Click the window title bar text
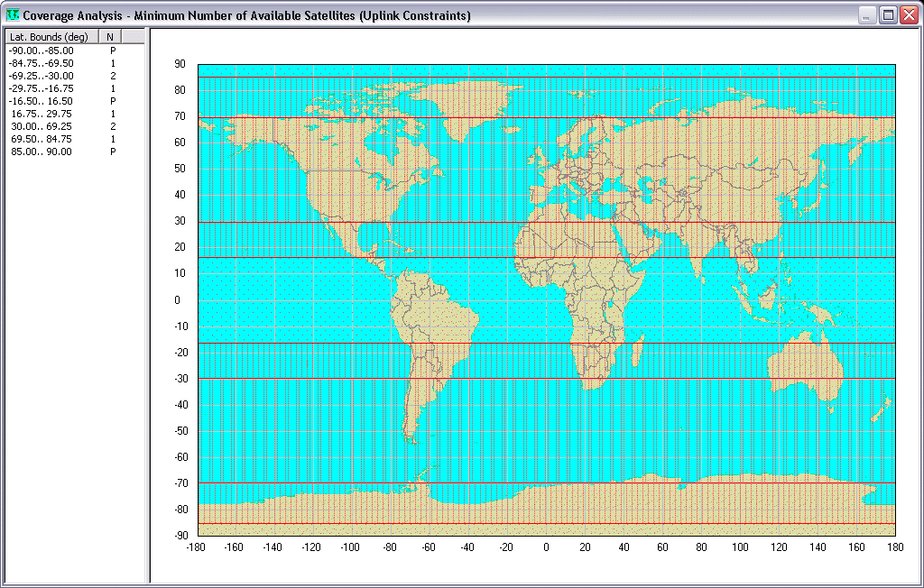The width and height of the screenshot is (924, 588). (246, 15)
